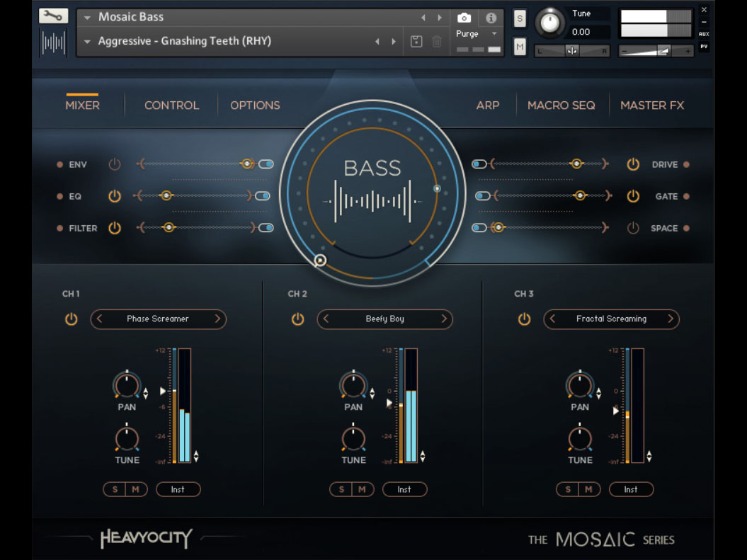The image size is (747, 560).
Task: Flip the DRIVE macro link switch
Action: (x=479, y=164)
